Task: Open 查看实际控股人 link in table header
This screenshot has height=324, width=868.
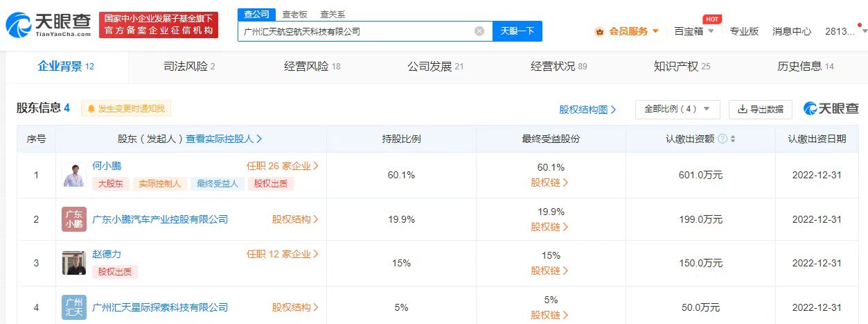Action: [223, 139]
